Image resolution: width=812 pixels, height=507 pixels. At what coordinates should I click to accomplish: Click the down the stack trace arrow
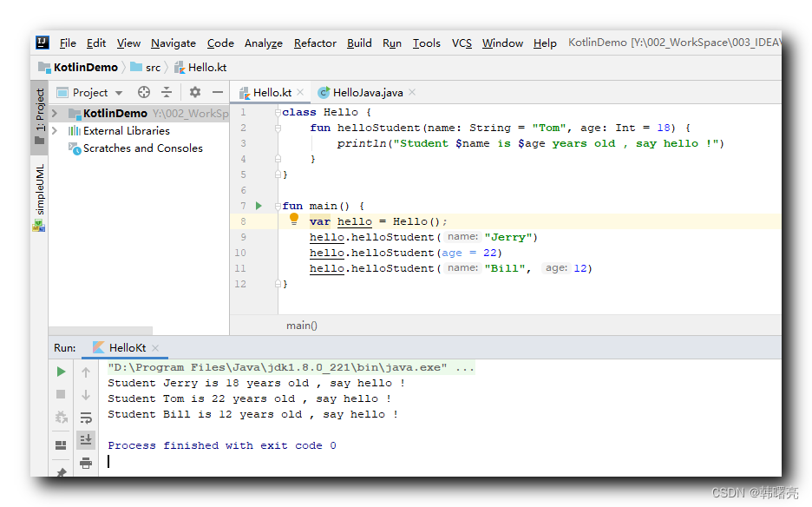86,395
